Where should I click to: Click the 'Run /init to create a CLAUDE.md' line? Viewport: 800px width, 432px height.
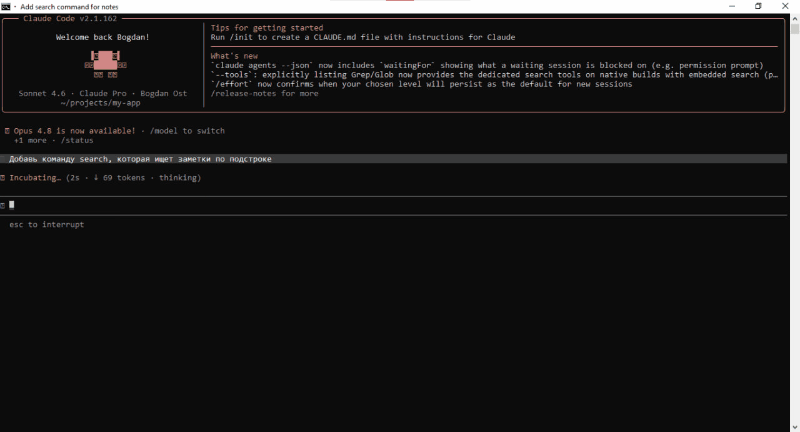click(x=363, y=37)
